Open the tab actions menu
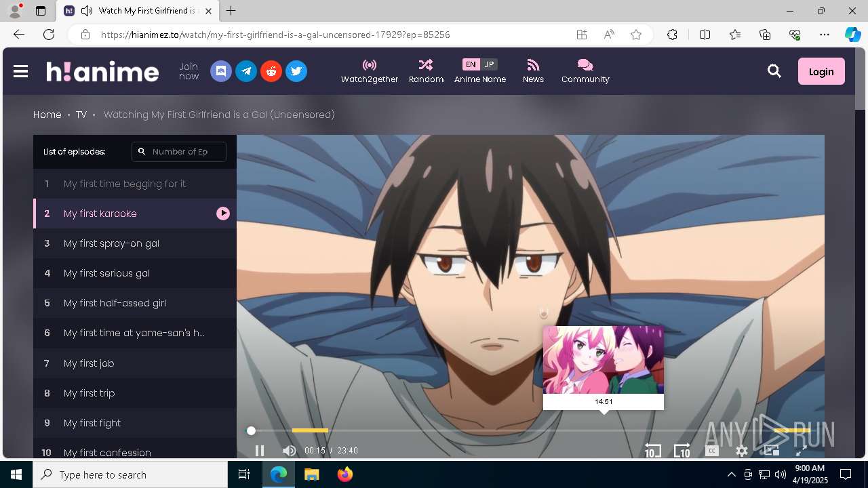The image size is (868, 488). [x=40, y=11]
